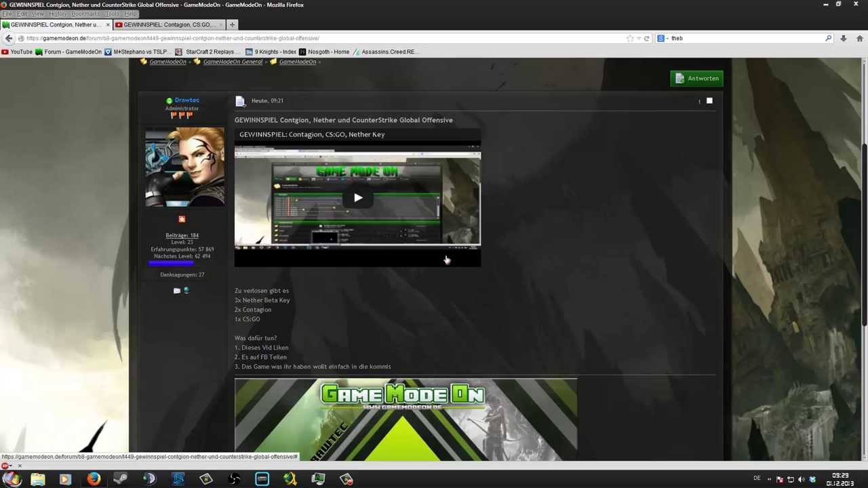
Task: Open the 9 Knights - Index bookmark
Action: click(271, 52)
